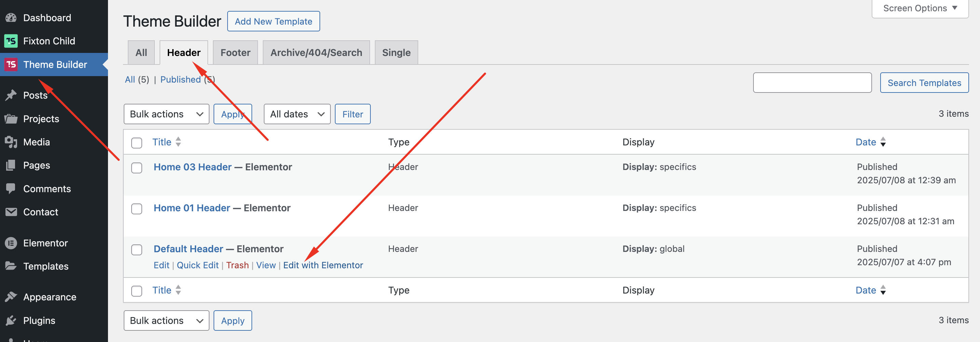
Task: Sort by the Date column header
Action: pos(866,142)
